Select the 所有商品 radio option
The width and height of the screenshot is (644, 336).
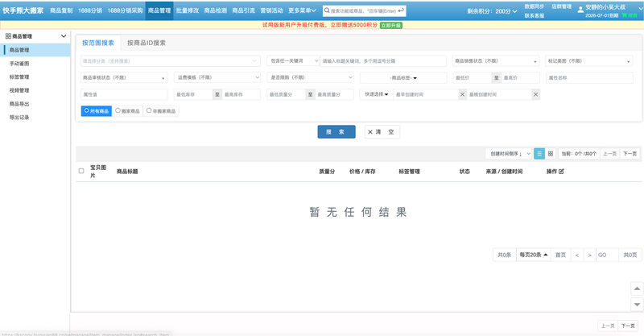96,111
